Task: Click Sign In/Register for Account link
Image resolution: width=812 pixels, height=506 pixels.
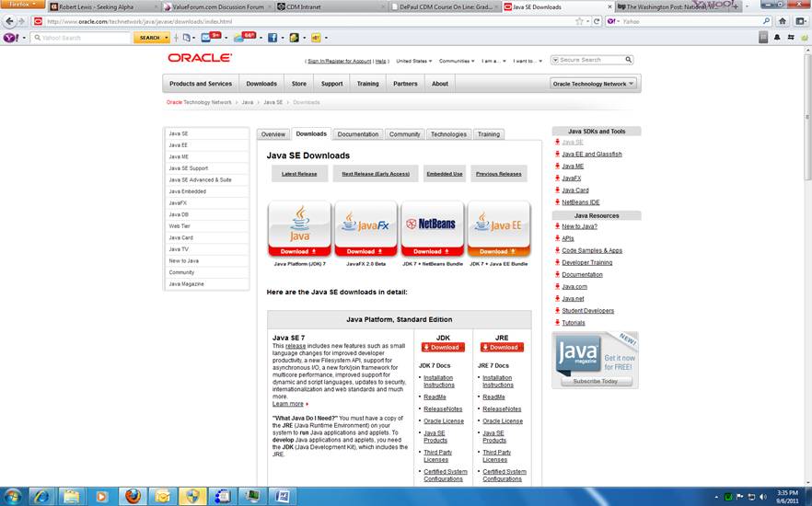Action: point(339,61)
